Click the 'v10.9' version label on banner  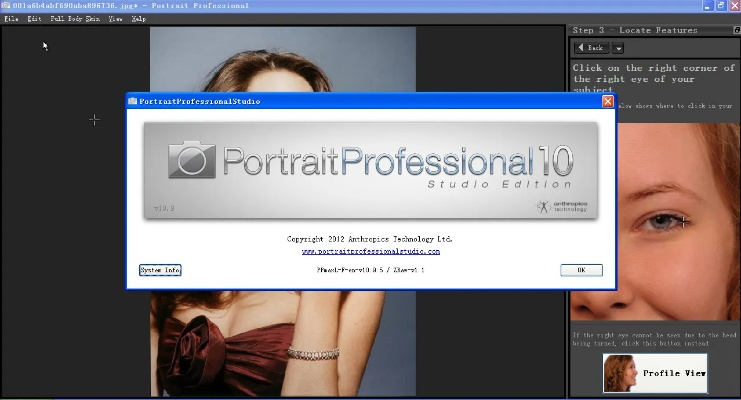click(x=164, y=208)
